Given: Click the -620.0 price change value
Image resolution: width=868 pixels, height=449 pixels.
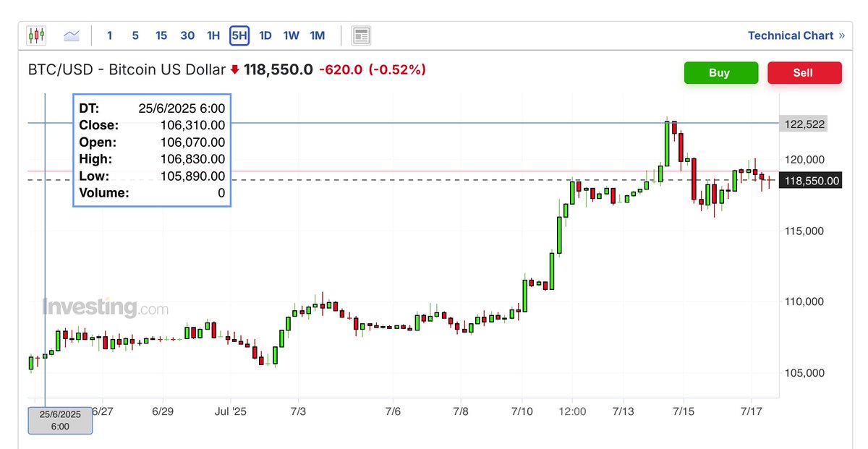Looking at the screenshot, I should point(341,70).
